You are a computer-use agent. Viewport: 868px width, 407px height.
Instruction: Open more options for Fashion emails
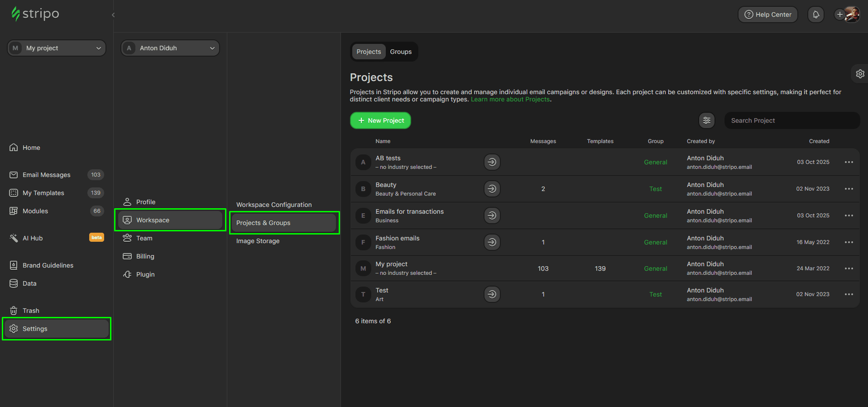[x=849, y=242]
